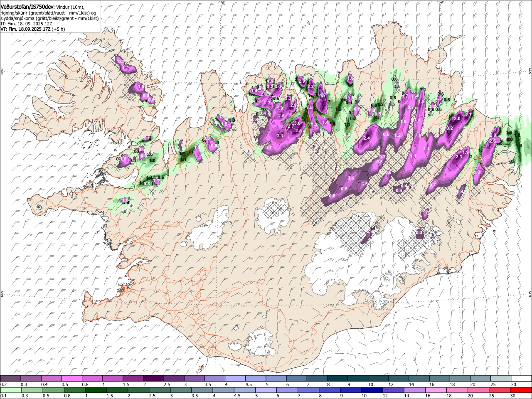
Task: Click the 20W longitude label at top edge
Action: pyautogui.click(x=221, y=2)
